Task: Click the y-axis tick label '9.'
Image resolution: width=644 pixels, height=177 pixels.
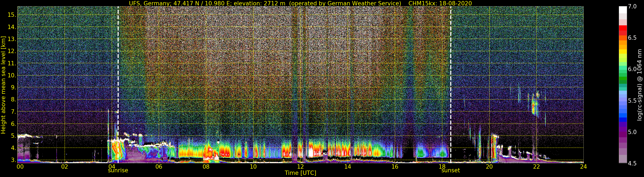Action: pyautogui.click(x=13, y=87)
